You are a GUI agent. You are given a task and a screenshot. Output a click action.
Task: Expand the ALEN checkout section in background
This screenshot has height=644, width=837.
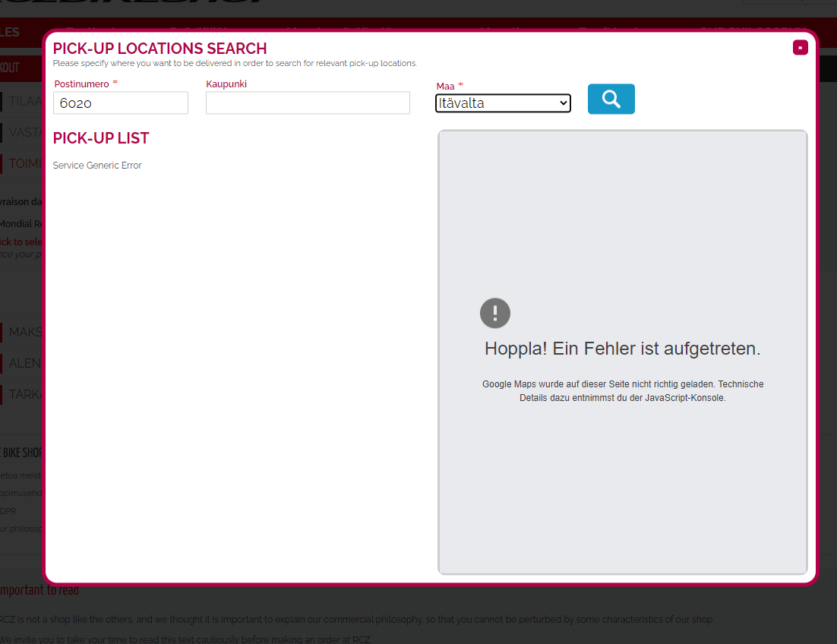pyautogui.click(x=23, y=363)
